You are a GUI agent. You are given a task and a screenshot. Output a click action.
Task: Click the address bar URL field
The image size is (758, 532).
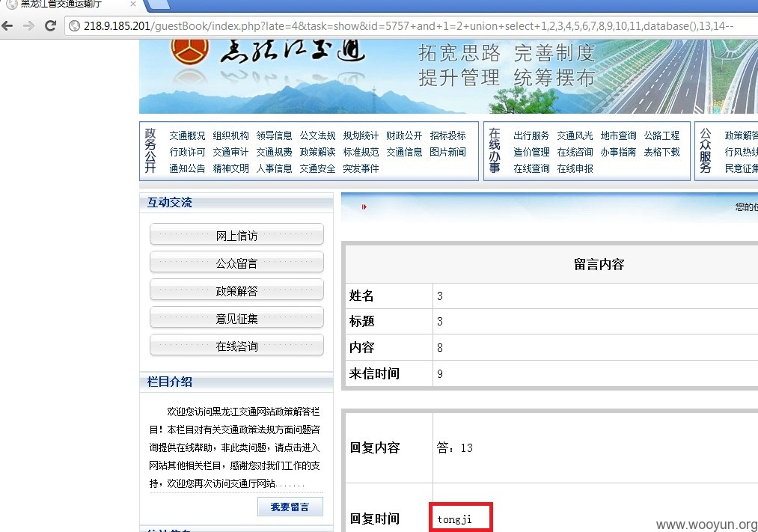(409, 26)
